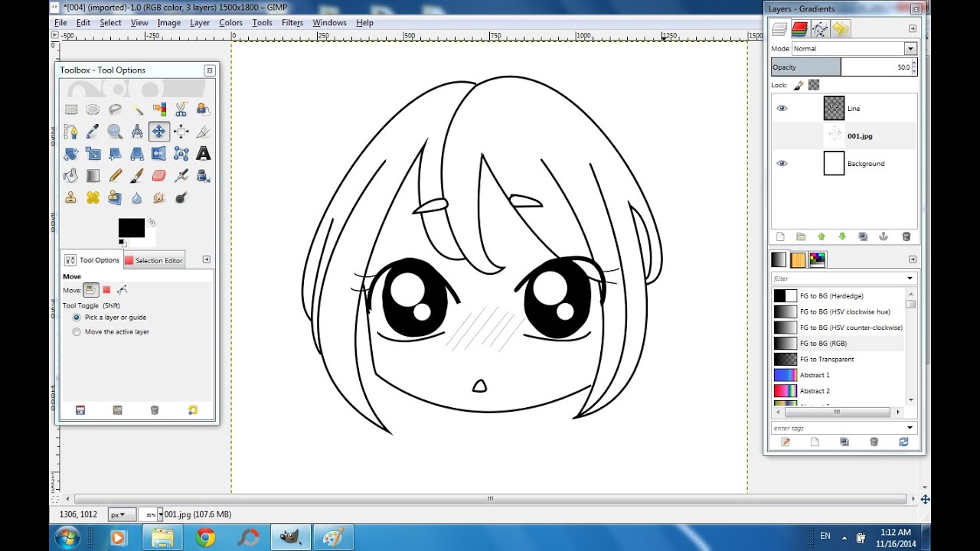Open the Layer menu
Viewport: 980px width, 551px height.
pyautogui.click(x=200, y=23)
